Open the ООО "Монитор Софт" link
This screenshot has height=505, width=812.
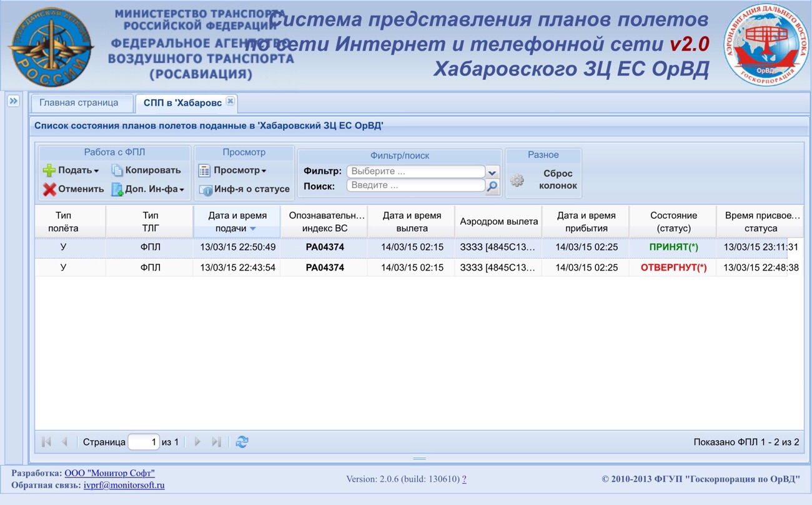pyautogui.click(x=109, y=473)
